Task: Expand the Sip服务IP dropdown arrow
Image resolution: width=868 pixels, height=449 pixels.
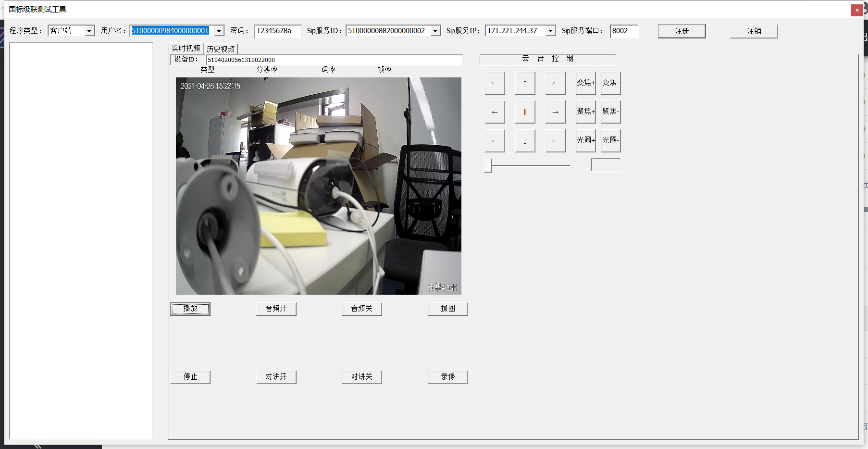Action: point(551,31)
